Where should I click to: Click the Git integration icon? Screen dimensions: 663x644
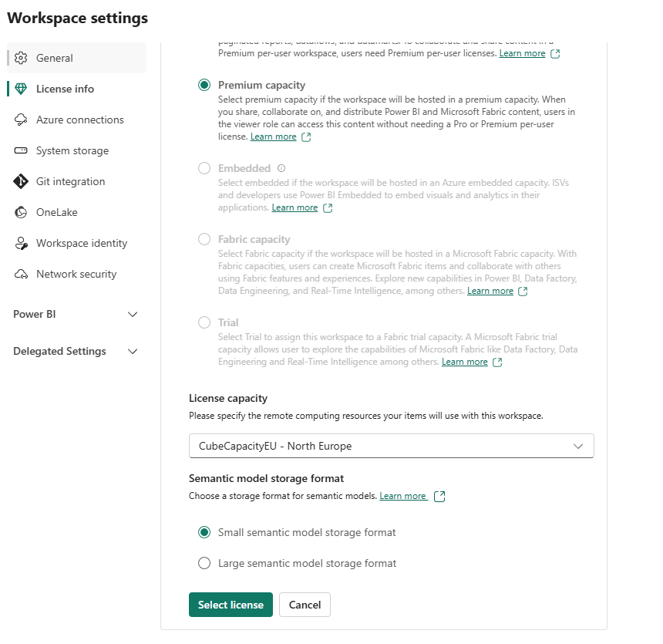click(x=21, y=181)
